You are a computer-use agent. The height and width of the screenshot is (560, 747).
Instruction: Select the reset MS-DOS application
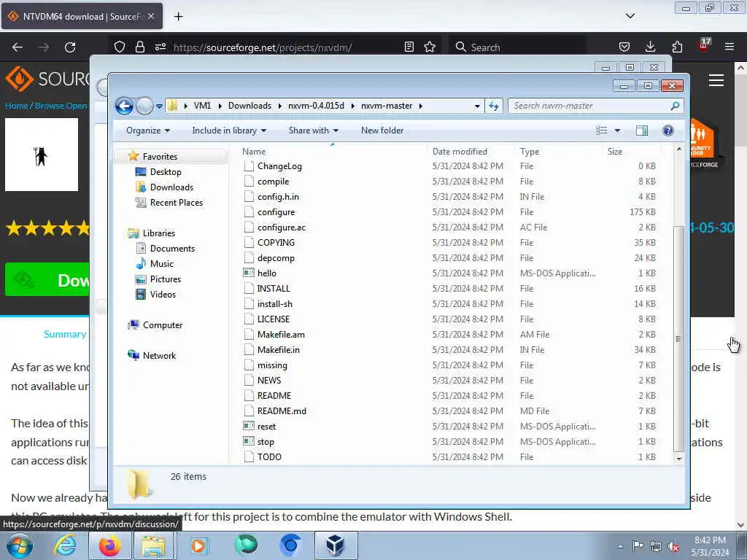tap(266, 426)
